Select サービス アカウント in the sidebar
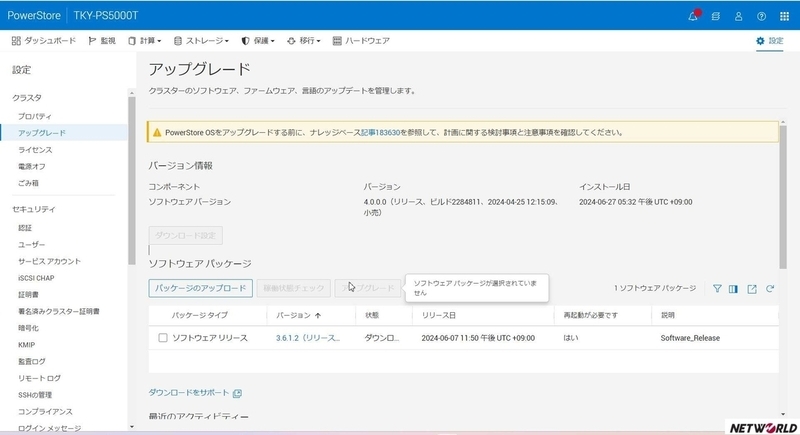The height and width of the screenshot is (435, 800). click(49, 261)
